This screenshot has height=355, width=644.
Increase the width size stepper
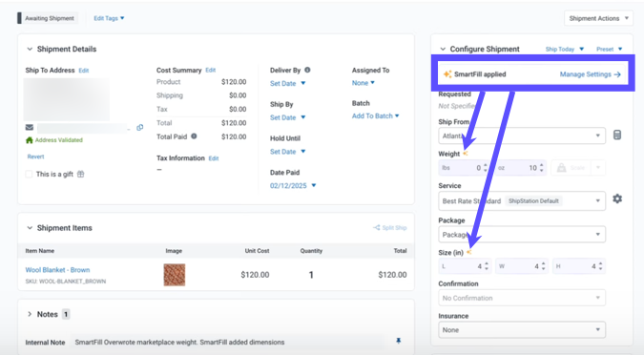(544, 263)
